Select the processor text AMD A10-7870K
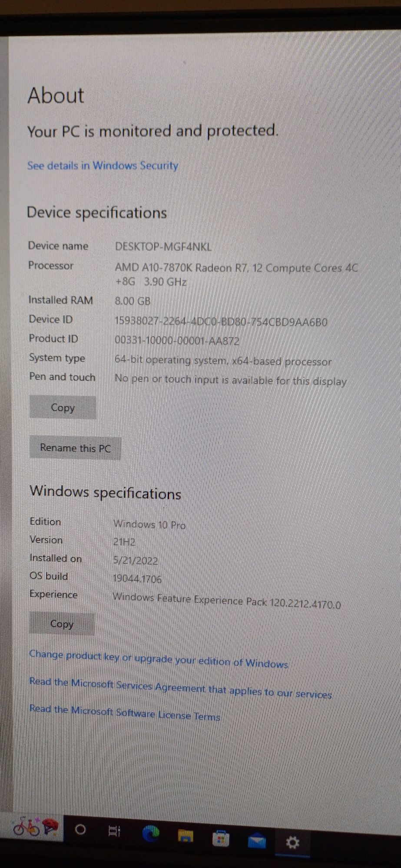Viewport: 401px width, 868px height. [x=236, y=275]
